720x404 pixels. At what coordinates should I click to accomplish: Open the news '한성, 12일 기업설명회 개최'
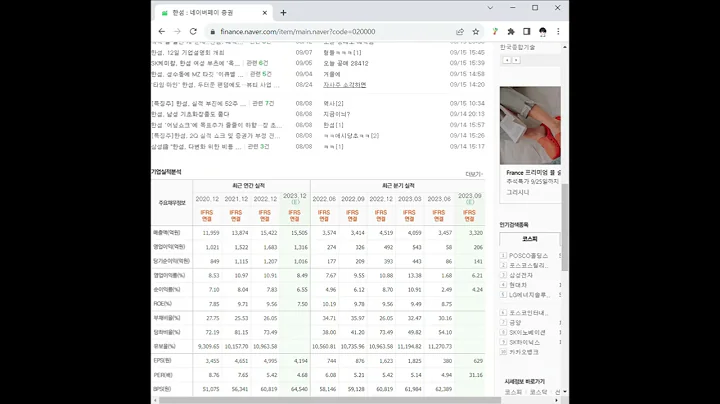(188, 53)
